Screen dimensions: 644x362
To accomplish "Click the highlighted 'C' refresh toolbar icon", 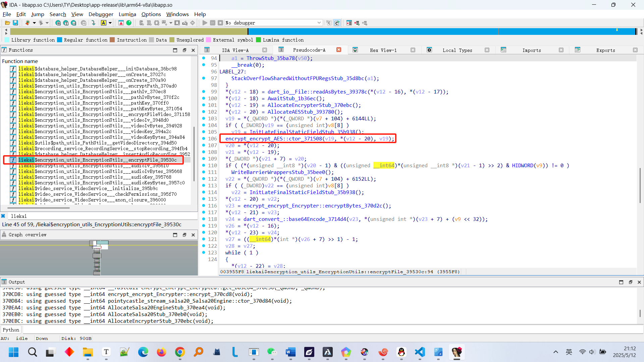I will (337, 23).
